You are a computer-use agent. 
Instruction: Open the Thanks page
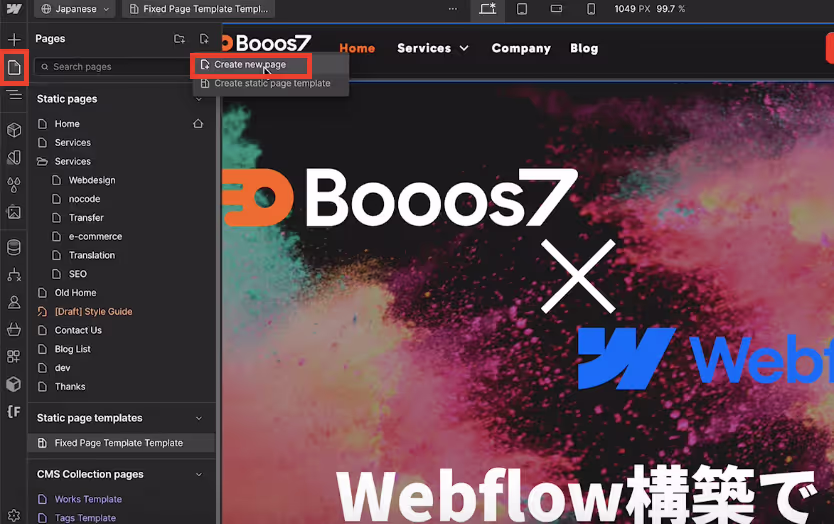(121, 387)
